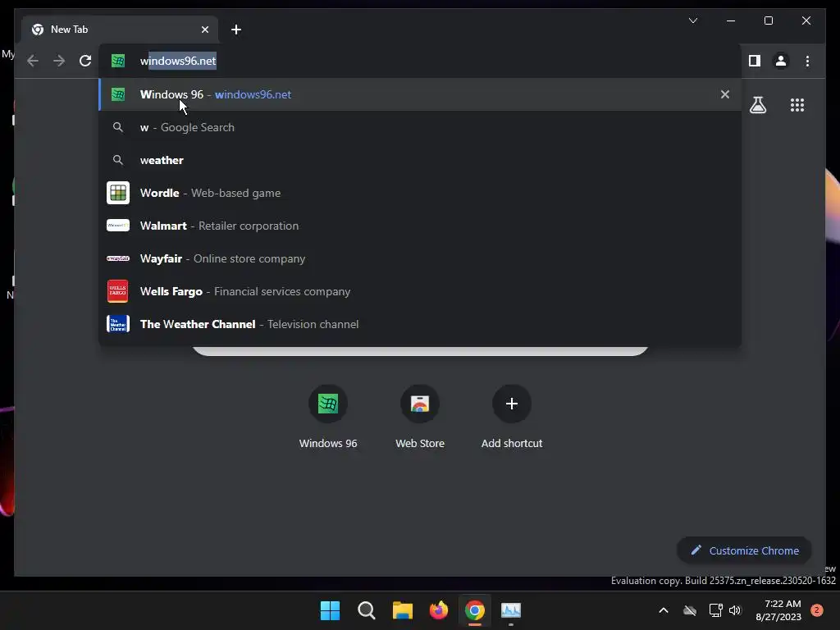Go forward using the forward arrow
This screenshot has width=840, height=630.
point(59,61)
